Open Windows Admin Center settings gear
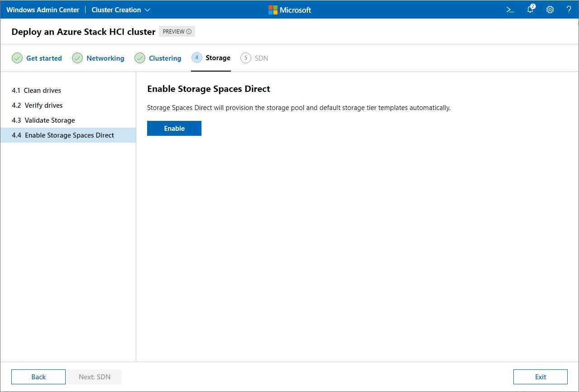Image resolution: width=579 pixels, height=392 pixels. (550, 9)
